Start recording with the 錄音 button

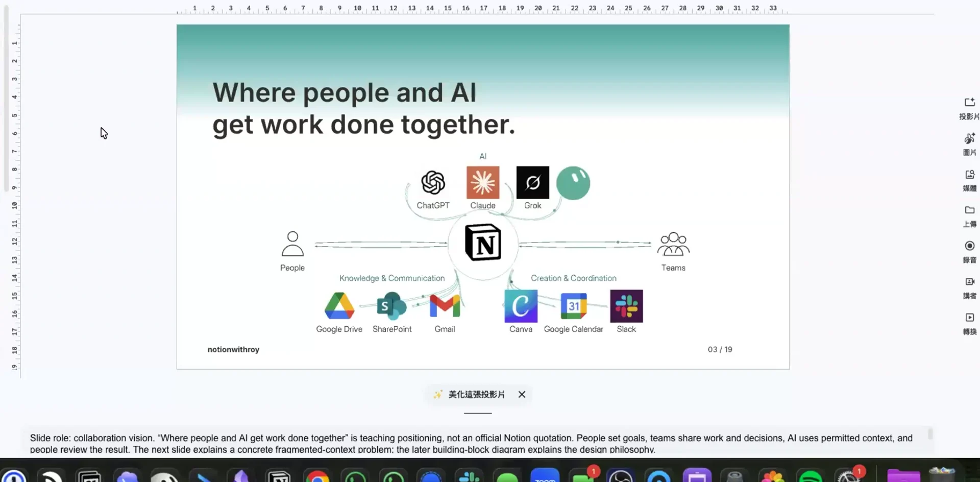point(969,252)
